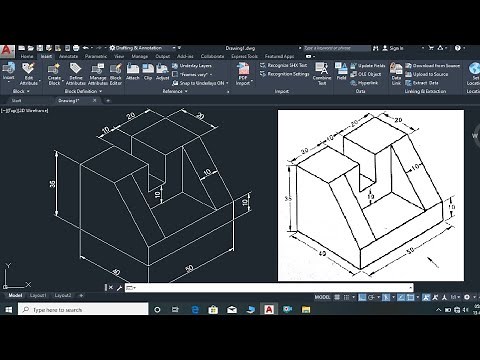Screen dimensions: 480x360
Task: Open the Create Block dropdown arrow
Action: (x=62, y=81)
